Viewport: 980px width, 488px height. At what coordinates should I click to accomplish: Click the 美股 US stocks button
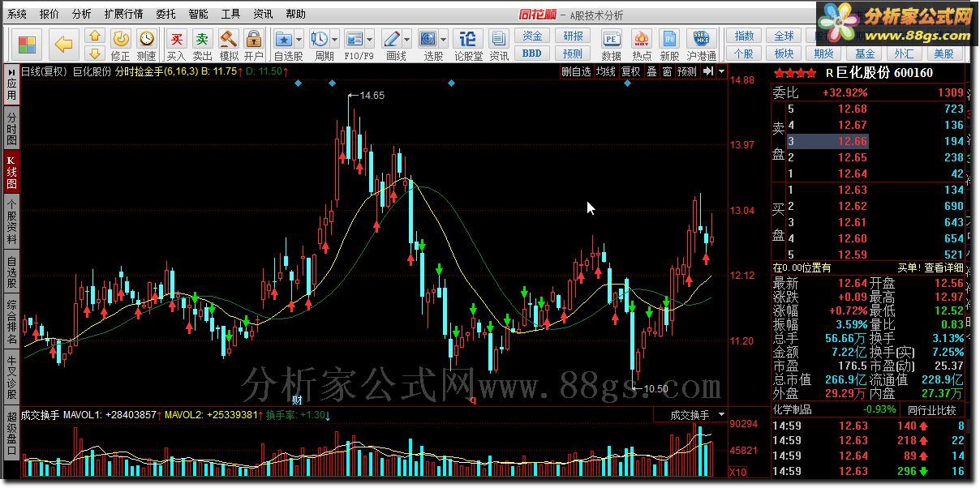943,54
